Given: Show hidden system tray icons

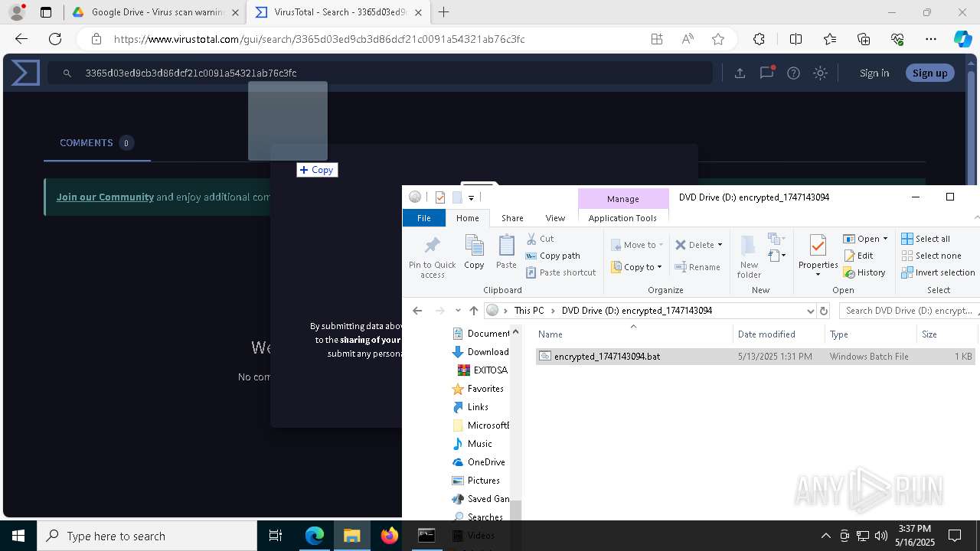Looking at the screenshot, I should pos(825,536).
